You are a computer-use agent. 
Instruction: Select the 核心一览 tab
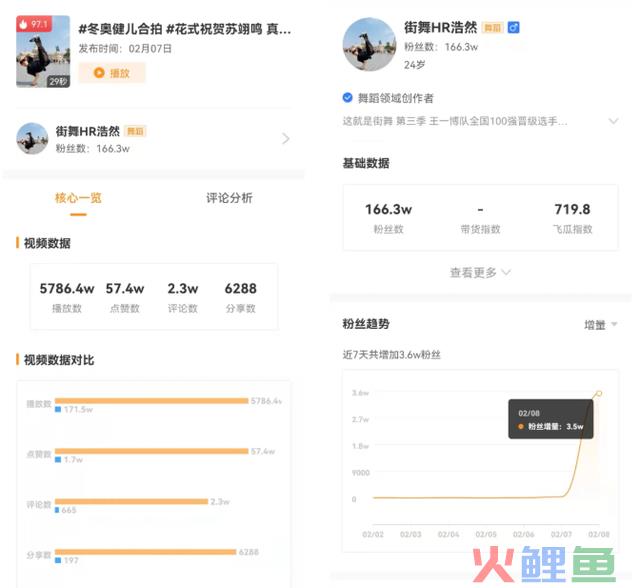pyautogui.click(x=78, y=198)
